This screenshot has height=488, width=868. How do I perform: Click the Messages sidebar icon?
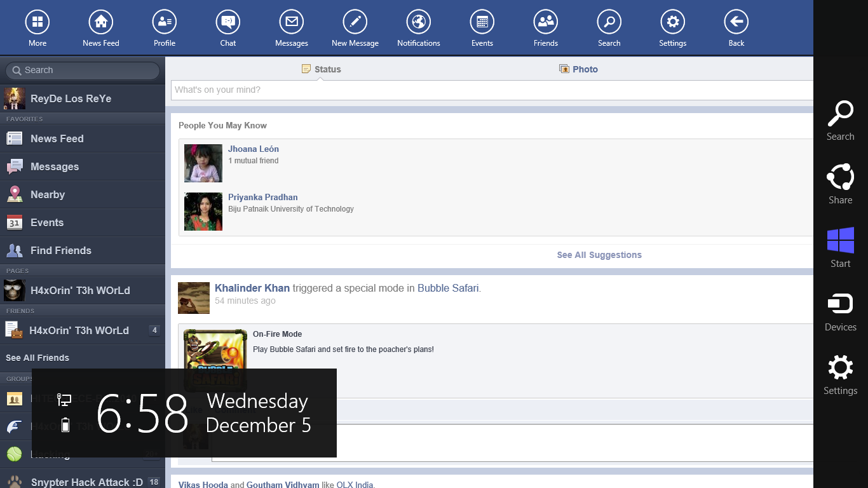click(15, 166)
